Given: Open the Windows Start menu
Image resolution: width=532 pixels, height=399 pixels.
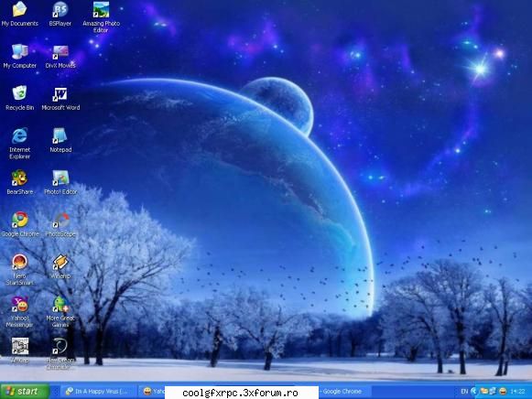Looking at the screenshot, I should [25, 391].
